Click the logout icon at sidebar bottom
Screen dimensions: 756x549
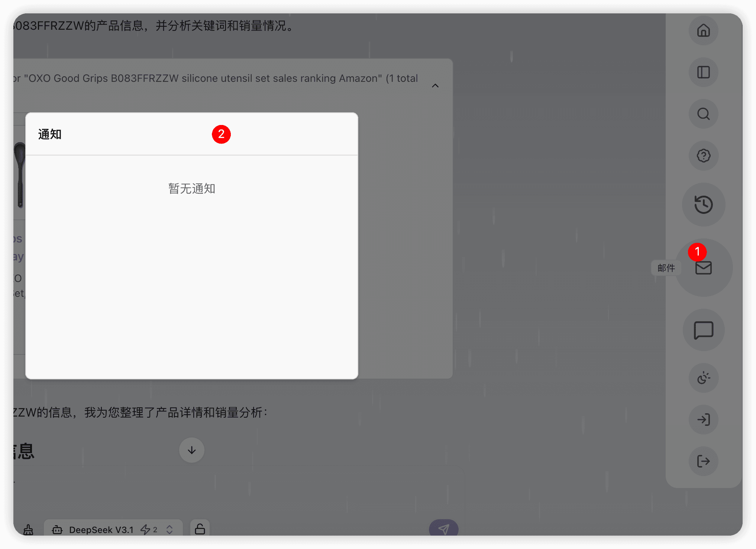(x=703, y=461)
